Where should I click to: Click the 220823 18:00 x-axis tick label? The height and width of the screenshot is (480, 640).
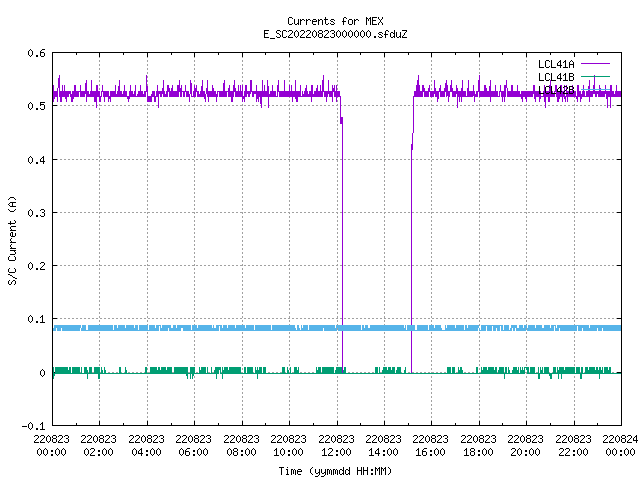click(478, 446)
